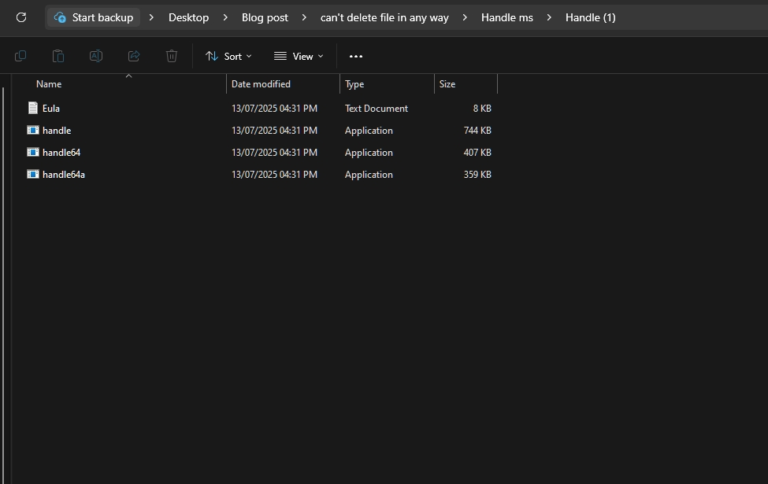
Task: Click the date modified of handle
Action: tap(274, 130)
